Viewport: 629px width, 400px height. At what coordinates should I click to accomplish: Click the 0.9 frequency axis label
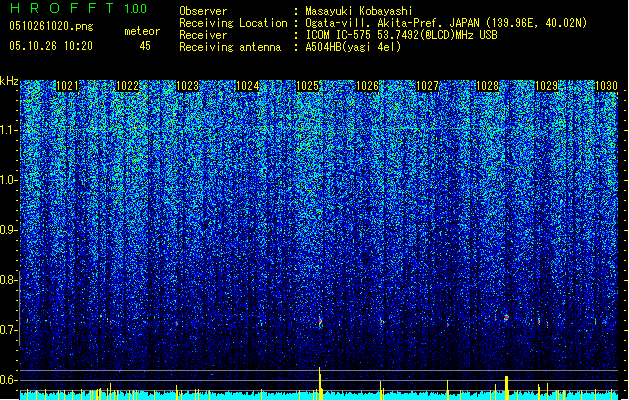tap(8, 230)
